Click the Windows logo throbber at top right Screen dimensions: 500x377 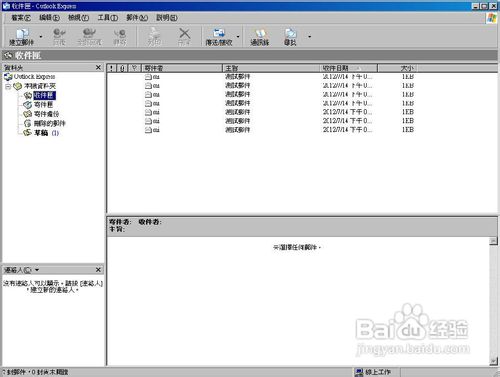(x=492, y=18)
